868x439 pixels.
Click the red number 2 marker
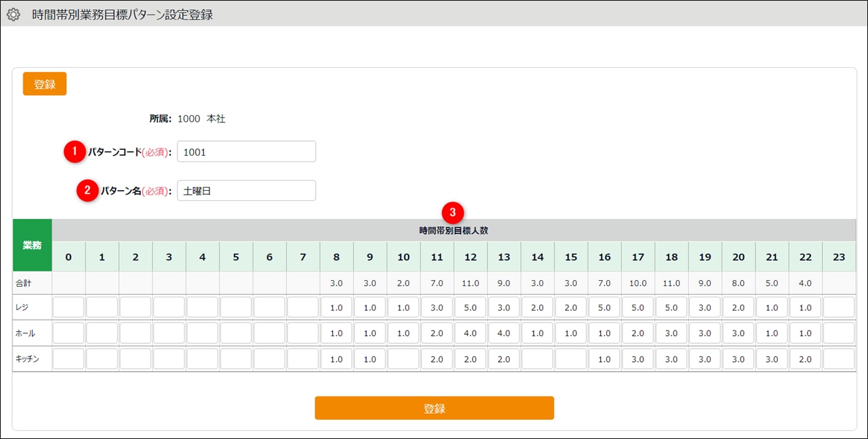(87, 191)
